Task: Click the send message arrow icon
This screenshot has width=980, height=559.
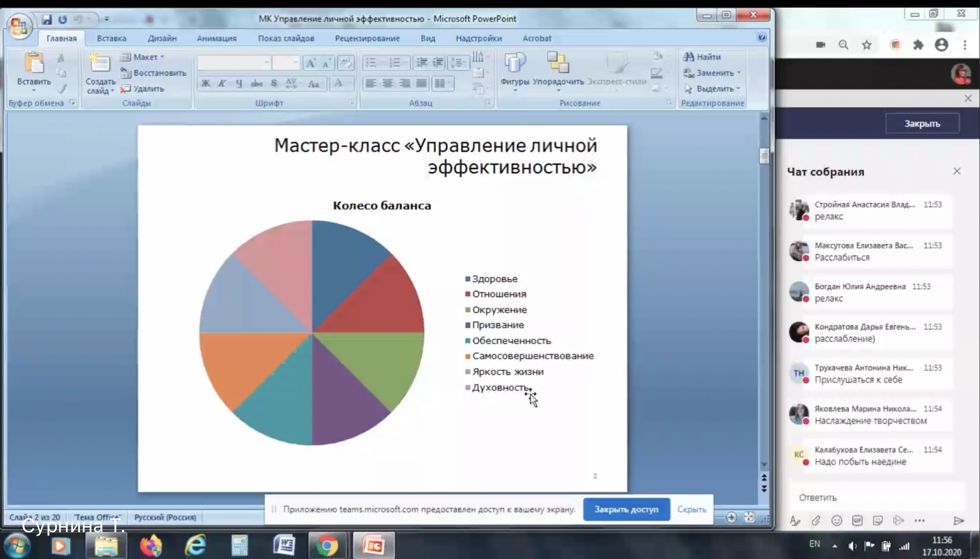Action: click(x=958, y=521)
